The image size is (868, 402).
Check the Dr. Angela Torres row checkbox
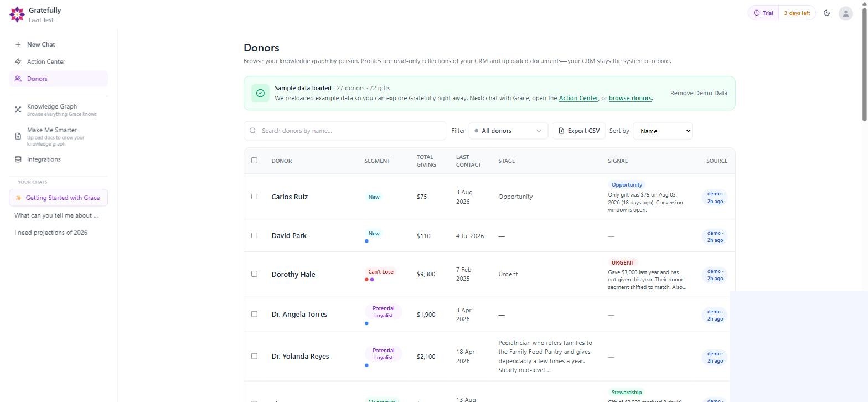[254, 314]
